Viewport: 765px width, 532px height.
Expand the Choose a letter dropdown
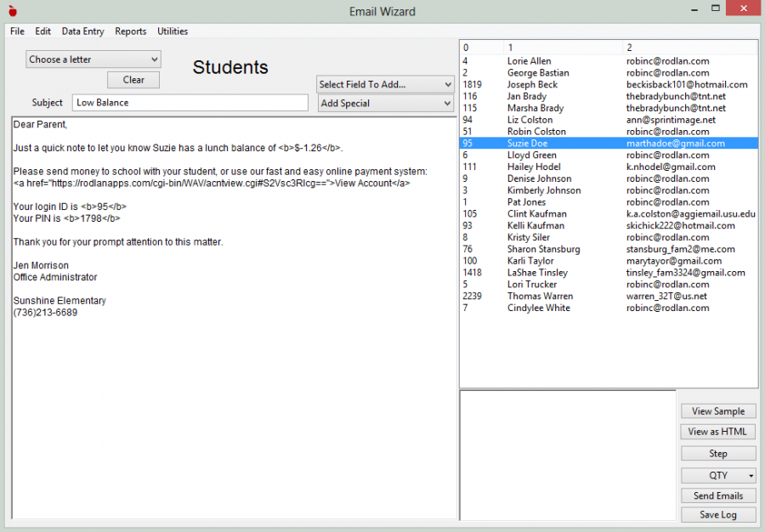93,59
